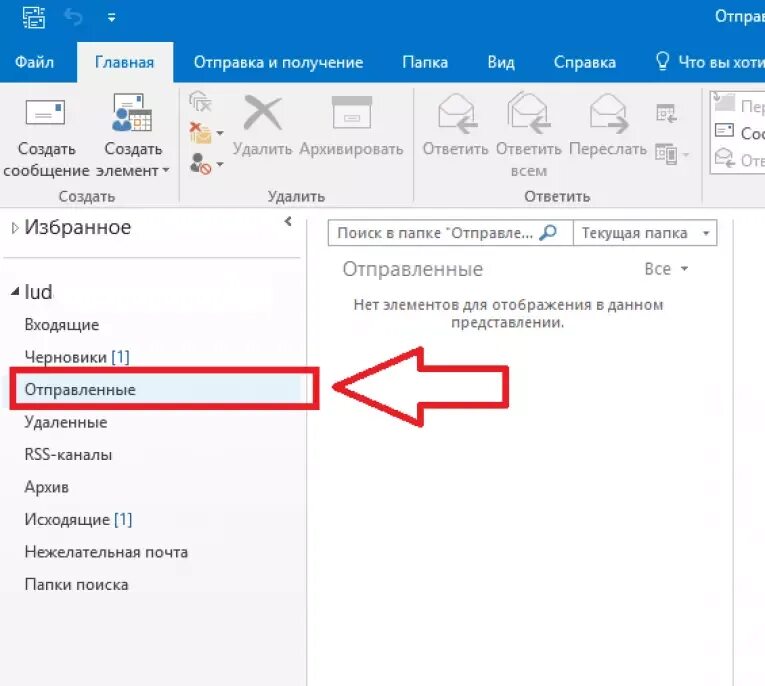Image resolution: width=765 pixels, height=686 pixels.
Task: Click the Quick Step reply-and-delete icon
Action: (724, 158)
